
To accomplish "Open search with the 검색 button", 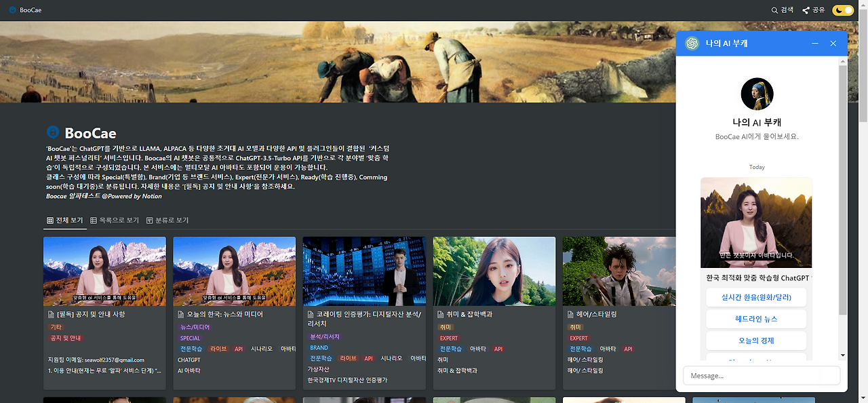I will point(783,10).
